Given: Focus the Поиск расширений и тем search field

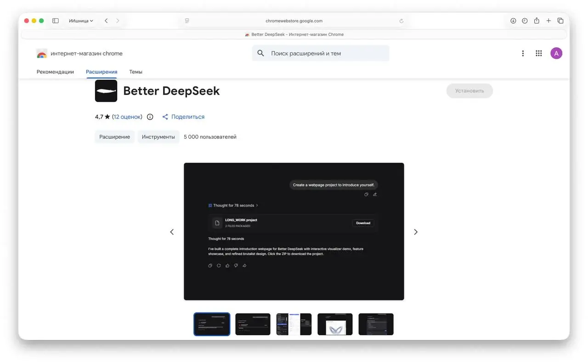Looking at the screenshot, I should (x=321, y=53).
